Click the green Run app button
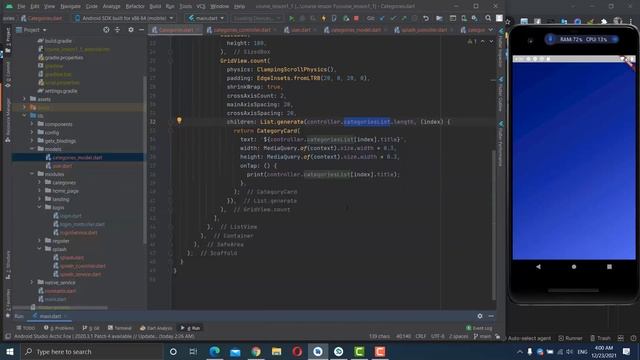This screenshot has height=360, width=640. [291, 18]
